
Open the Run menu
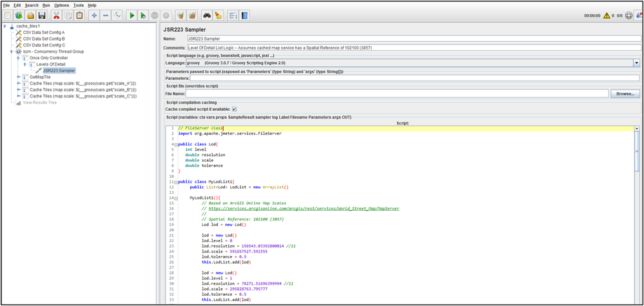[x=46, y=5]
